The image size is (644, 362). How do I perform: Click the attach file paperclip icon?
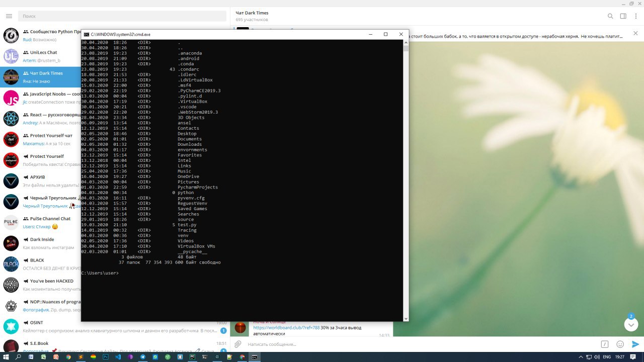tap(238, 344)
